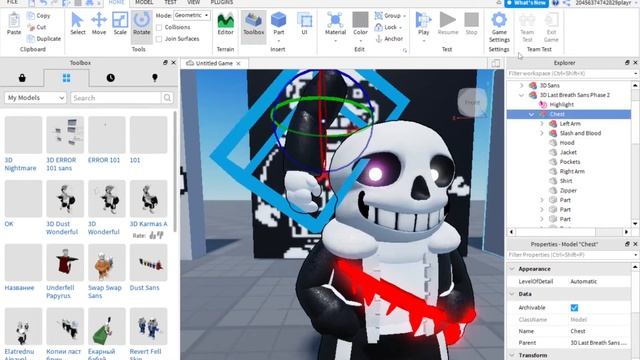Open the FILE menu
This screenshot has width=640, height=360.
12,2
